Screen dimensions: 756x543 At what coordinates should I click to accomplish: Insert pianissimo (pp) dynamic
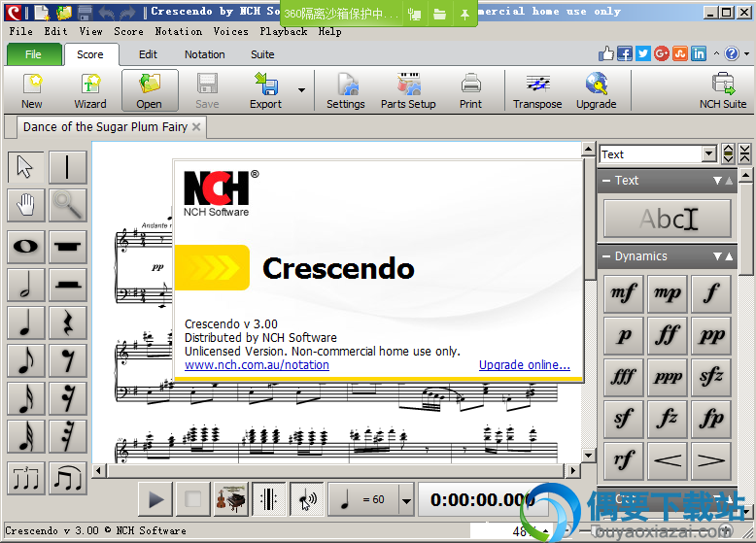pyautogui.click(x=711, y=336)
